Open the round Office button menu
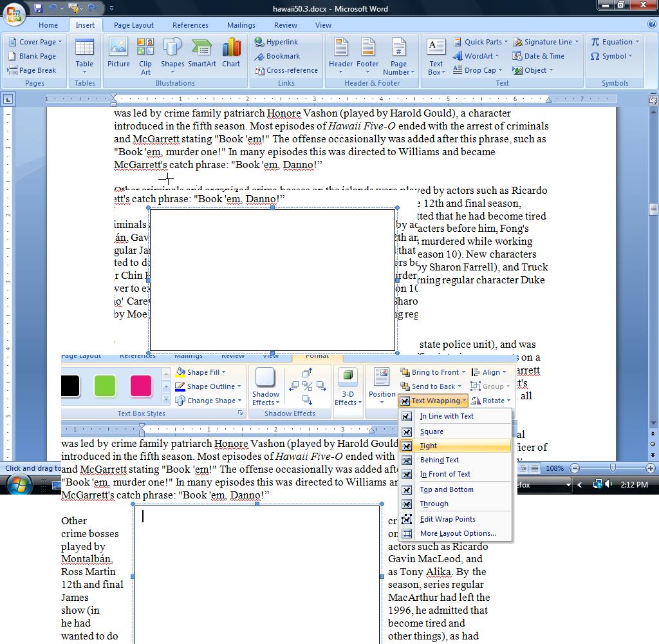The height and width of the screenshot is (644, 659). point(14,14)
